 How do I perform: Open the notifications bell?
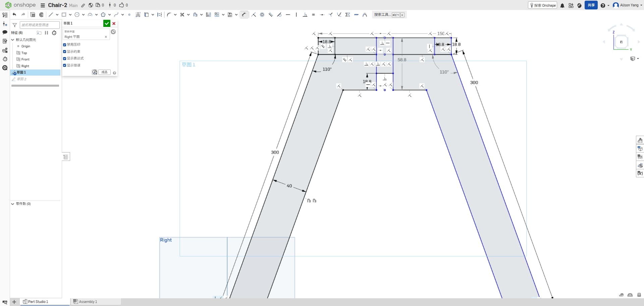pos(562,5)
